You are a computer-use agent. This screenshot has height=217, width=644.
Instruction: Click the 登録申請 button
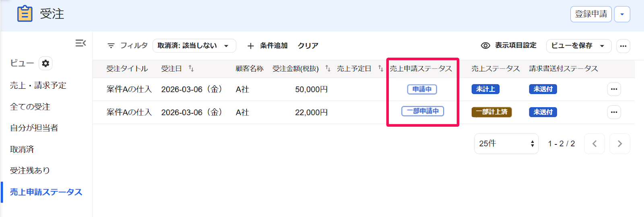coord(591,14)
